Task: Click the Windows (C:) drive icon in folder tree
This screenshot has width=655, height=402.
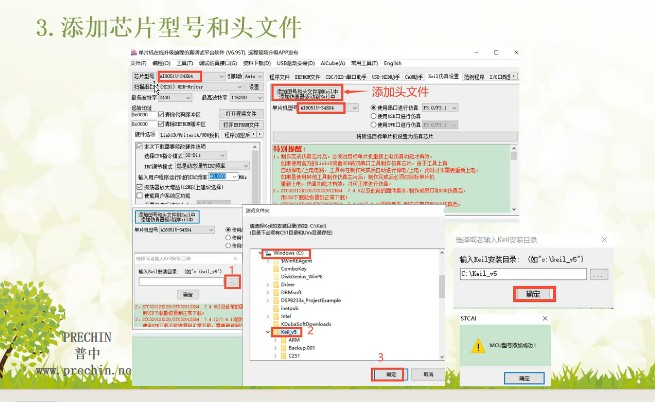Action: pyautogui.click(x=268, y=253)
